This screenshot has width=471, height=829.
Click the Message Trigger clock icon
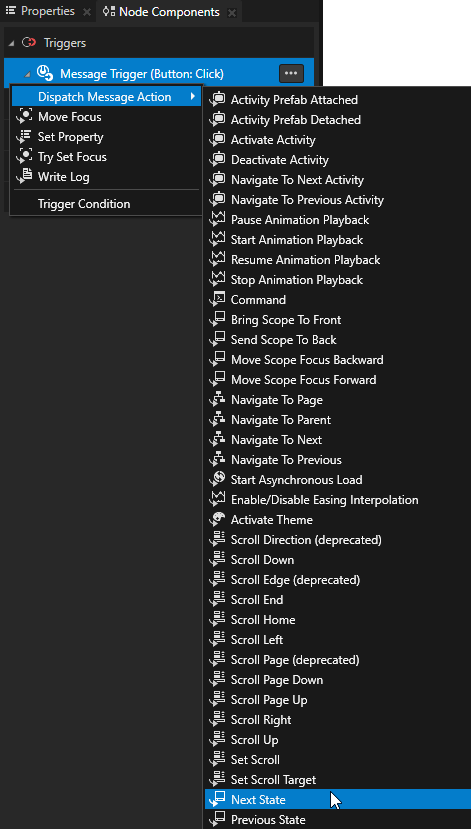(x=44, y=73)
